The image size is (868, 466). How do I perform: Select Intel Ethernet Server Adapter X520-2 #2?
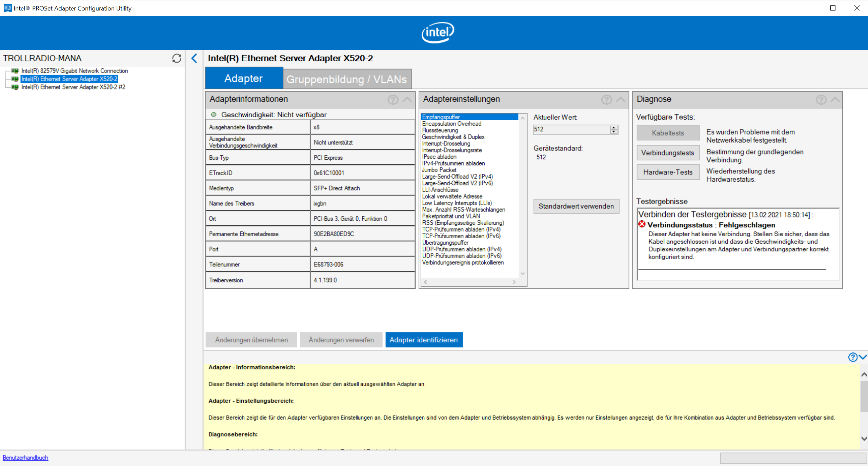click(73, 87)
